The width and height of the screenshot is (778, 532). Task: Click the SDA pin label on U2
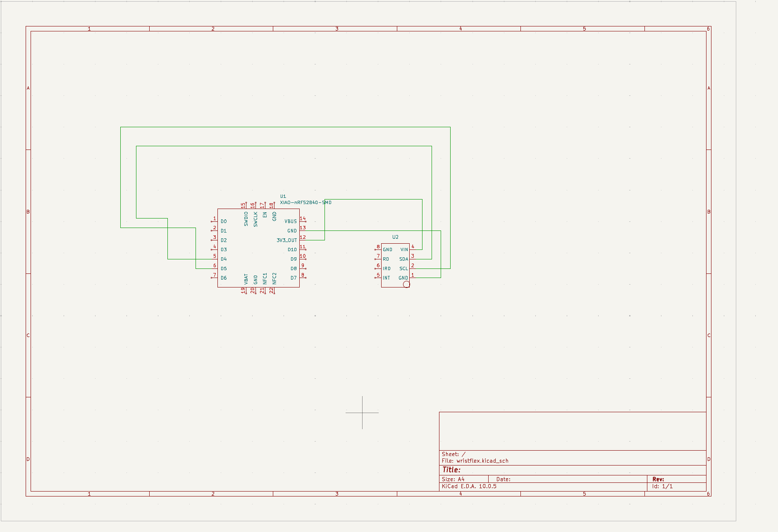(x=404, y=259)
